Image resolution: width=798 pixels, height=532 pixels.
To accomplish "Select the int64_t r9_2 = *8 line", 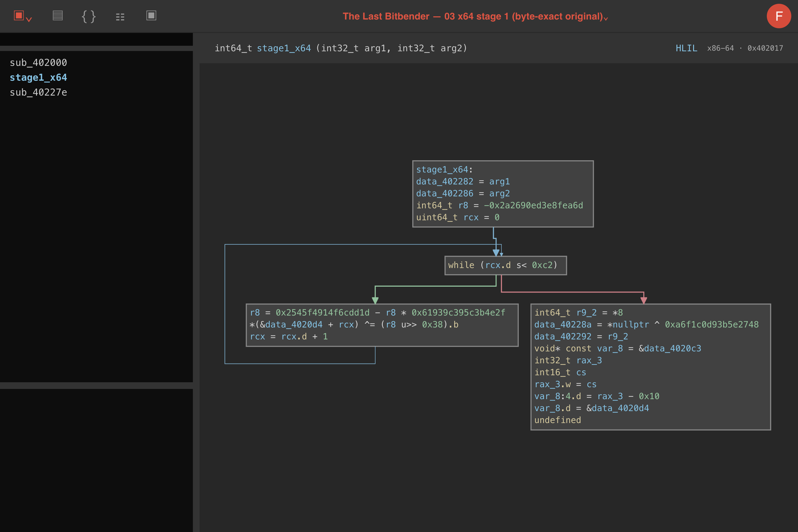I will click(579, 313).
